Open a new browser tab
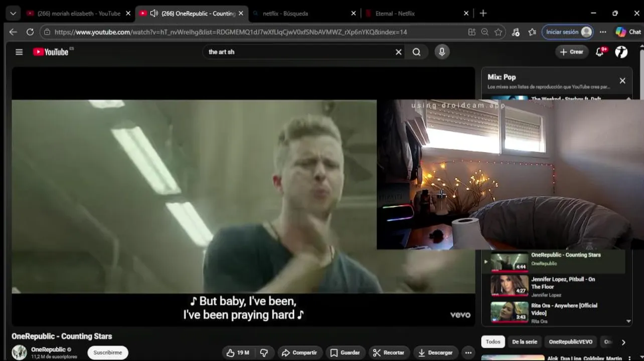Screen dimensions: 644x361 click(483, 14)
